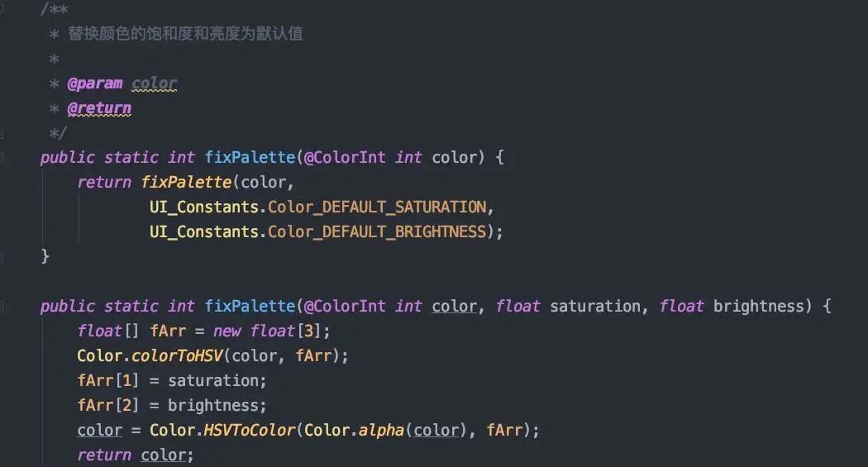The width and height of the screenshot is (868, 467).
Task: Click the fArr[1] array index expression
Action: click(x=108, y=381)
